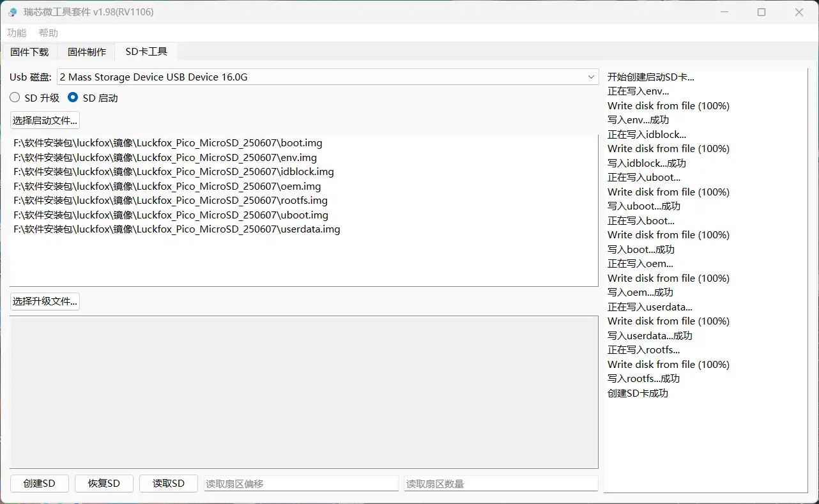This screenshot has height=504, width=819.
Task: Select the SD卡工具 tab
Action: pyautogui.click(x=146, y=52)
